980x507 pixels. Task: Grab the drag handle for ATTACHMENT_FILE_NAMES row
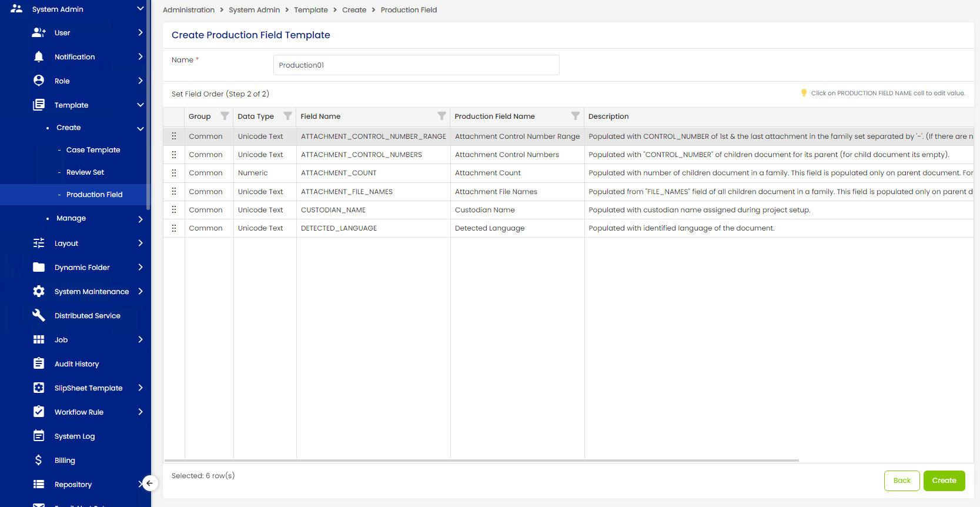click(x=174, y=191)
